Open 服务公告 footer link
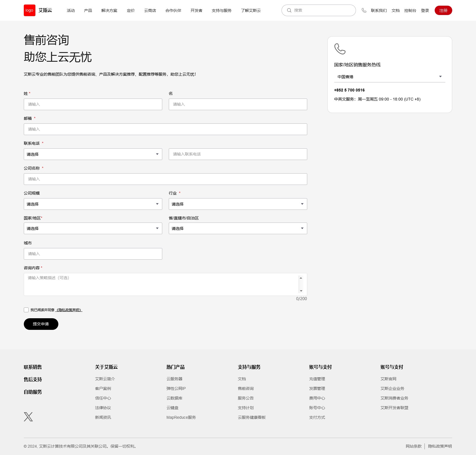476x455 pixels. click(x=246, y=398)
